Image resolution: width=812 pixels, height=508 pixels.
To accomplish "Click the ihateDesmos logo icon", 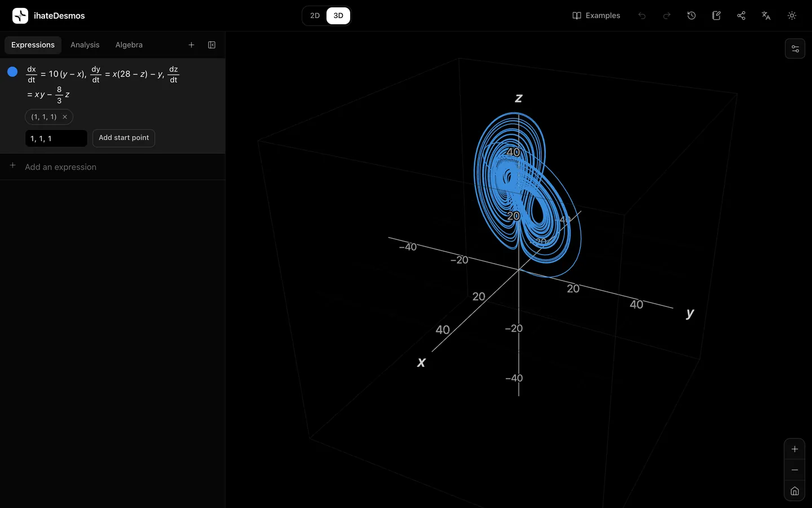I will point(20,16).
